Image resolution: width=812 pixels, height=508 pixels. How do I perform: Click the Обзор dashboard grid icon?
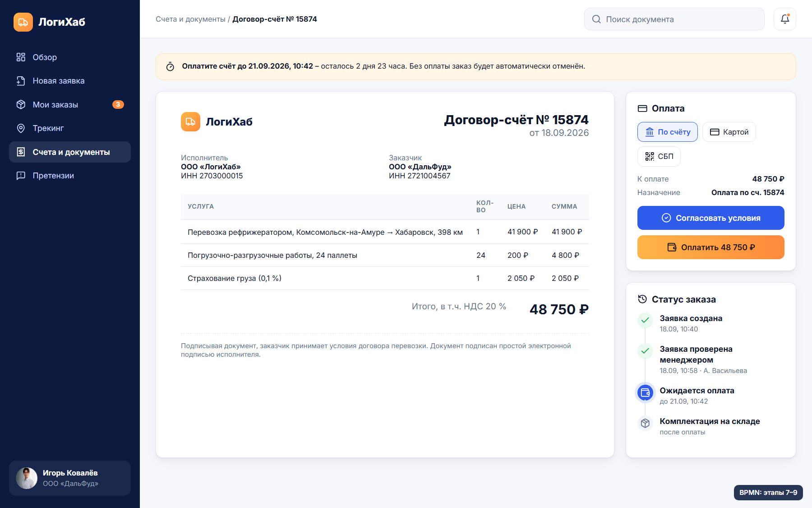(21, 57)
